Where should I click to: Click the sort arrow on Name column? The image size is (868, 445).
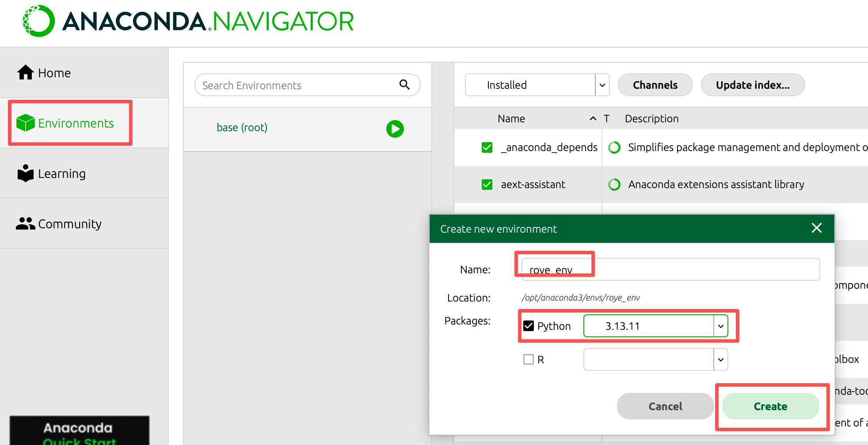click(593, 118)
